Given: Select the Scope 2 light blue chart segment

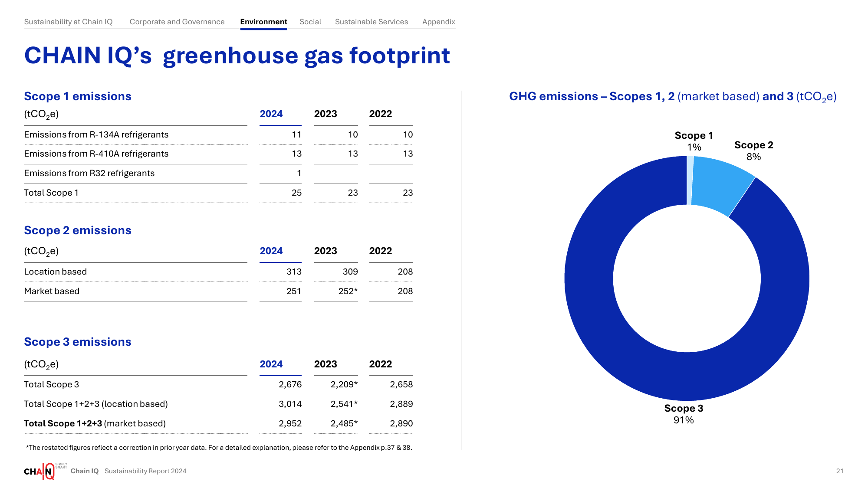Looking at the screenshot, I should coord(720,184).
